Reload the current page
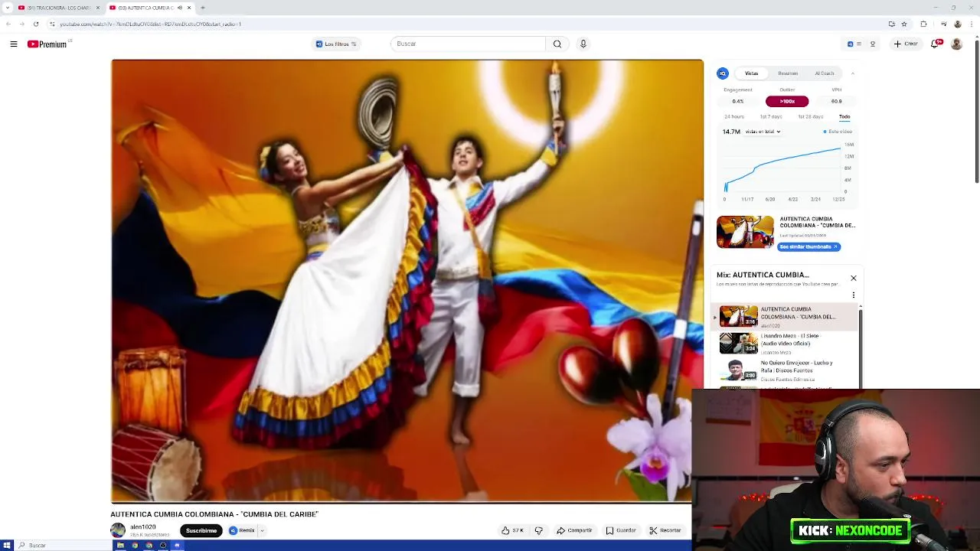The width and height of the screenshot is (980, 551). (36, 24)
